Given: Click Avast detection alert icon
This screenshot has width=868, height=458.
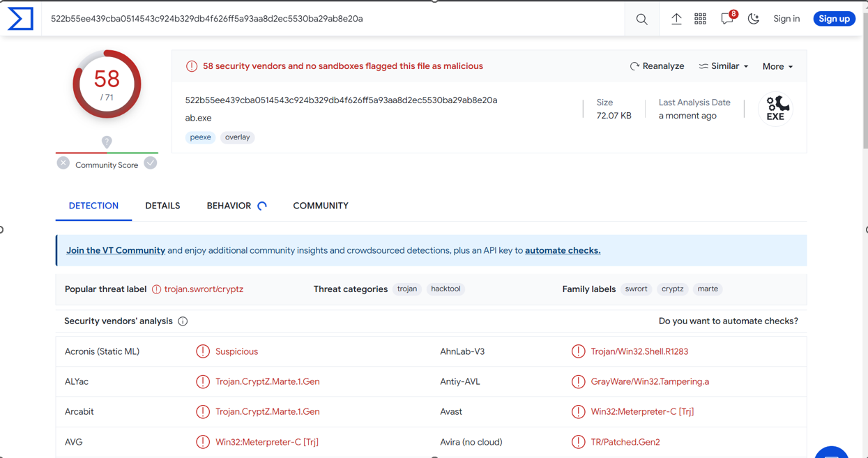Looking at the screenshot, I should coord(578,411).
